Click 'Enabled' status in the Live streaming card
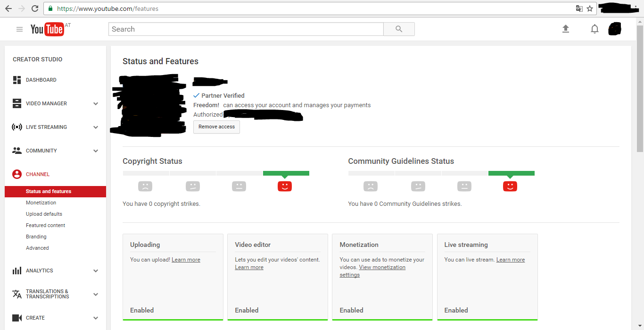 tap(456, 310)
